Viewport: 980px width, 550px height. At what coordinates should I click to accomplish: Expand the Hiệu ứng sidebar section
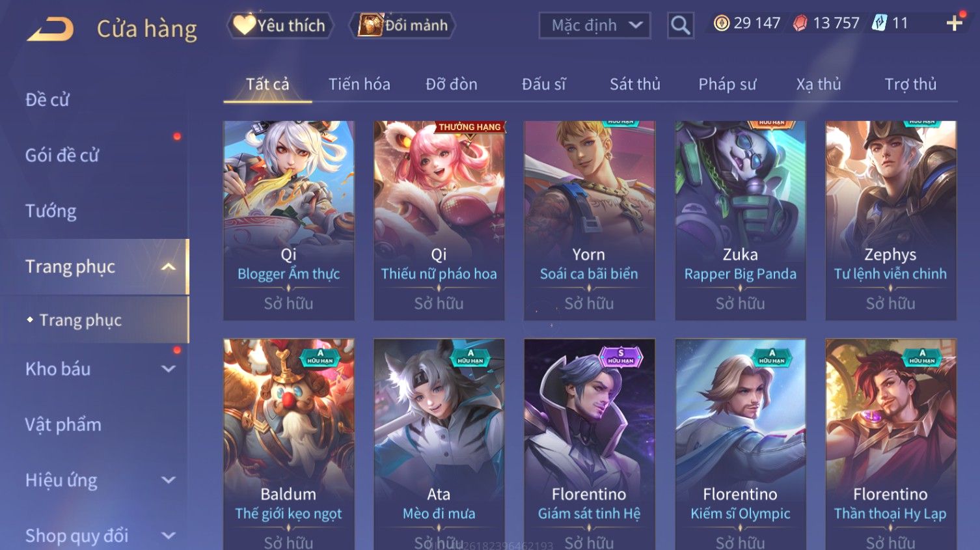169,480
